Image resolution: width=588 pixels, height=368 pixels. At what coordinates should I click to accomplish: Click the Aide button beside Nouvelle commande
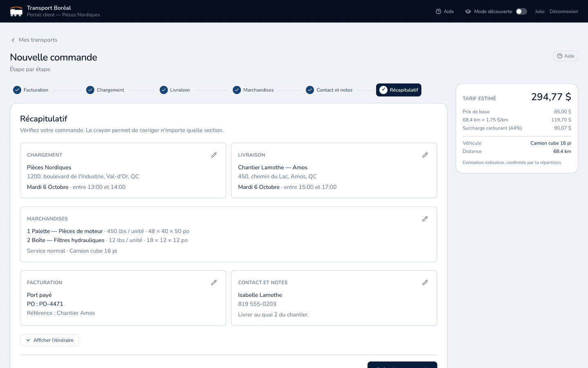[566, 56]
